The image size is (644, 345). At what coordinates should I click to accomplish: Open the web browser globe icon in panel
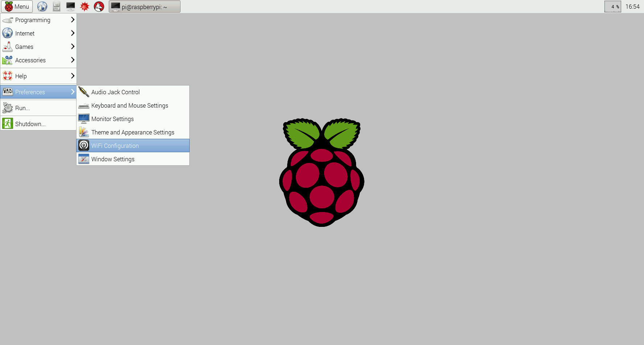click(42, 7)
